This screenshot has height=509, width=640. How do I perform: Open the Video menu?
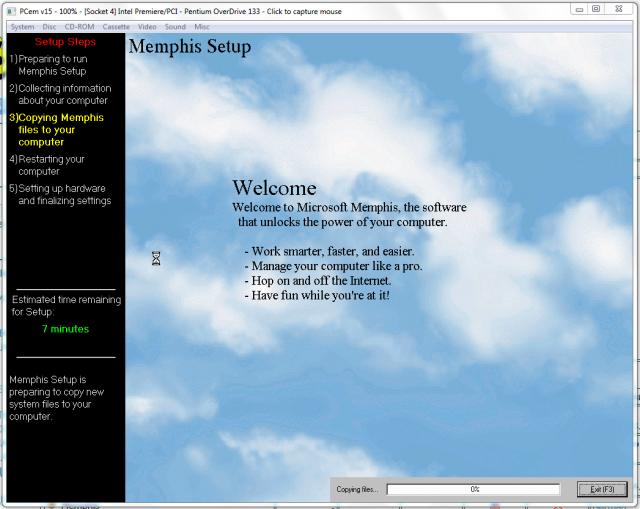coord(147,27)
